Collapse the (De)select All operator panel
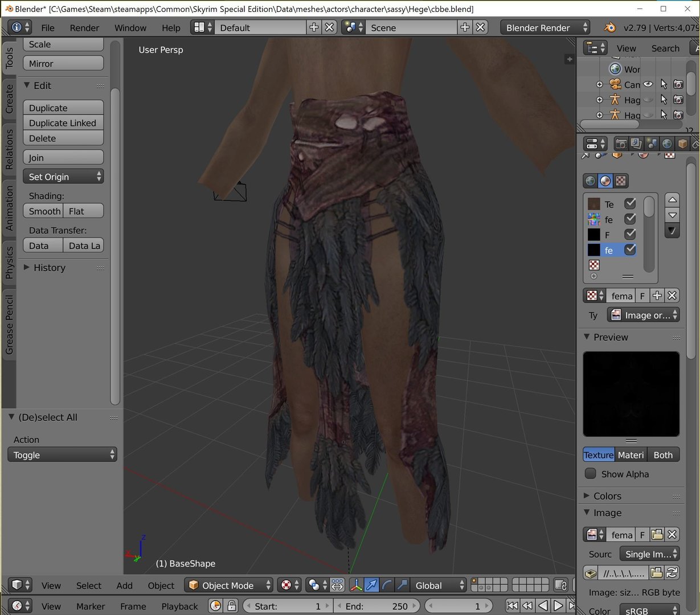This screenshot has height=615, width=700. (11, 417)
